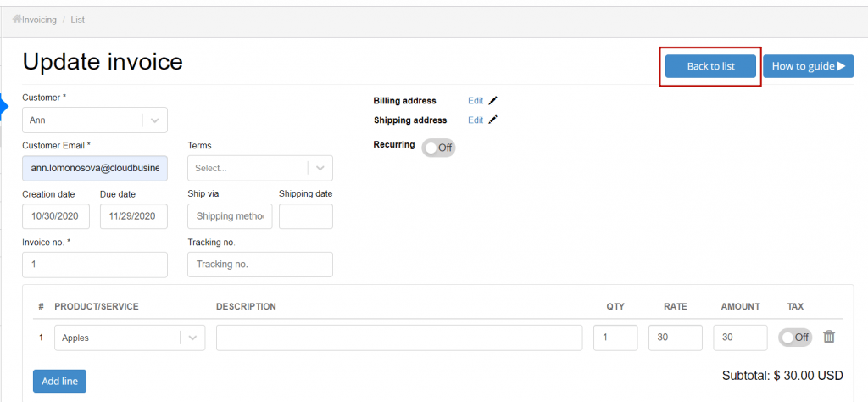Click the Add line button
The image size is (868, 402).
click(60, 381)
